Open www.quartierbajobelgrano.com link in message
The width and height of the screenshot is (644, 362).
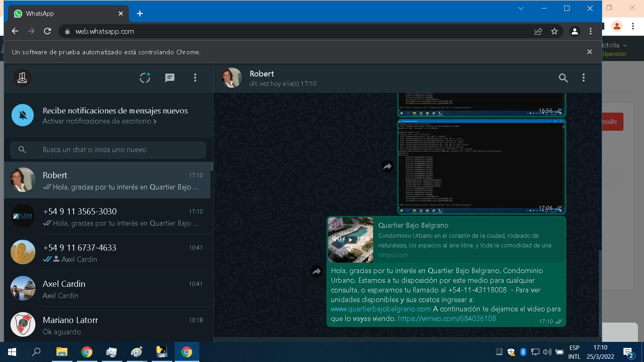point(381,309)
